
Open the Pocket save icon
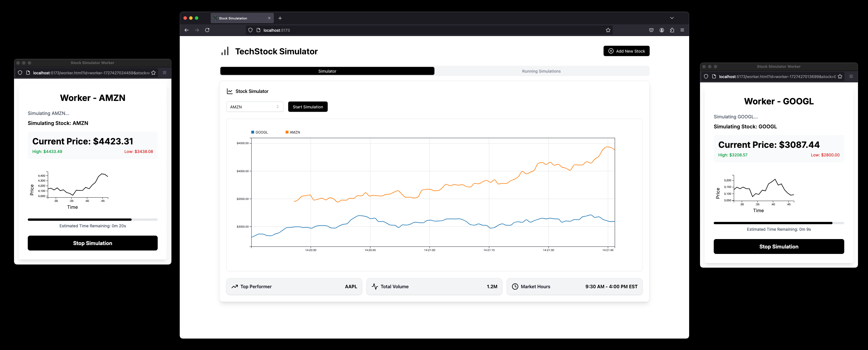651,30
